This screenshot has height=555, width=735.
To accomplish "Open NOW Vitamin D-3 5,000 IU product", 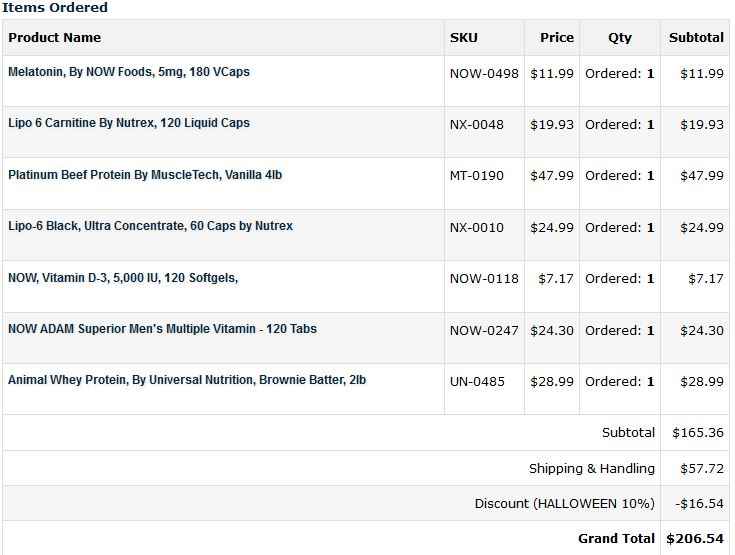I will click(x=123, y=278).
